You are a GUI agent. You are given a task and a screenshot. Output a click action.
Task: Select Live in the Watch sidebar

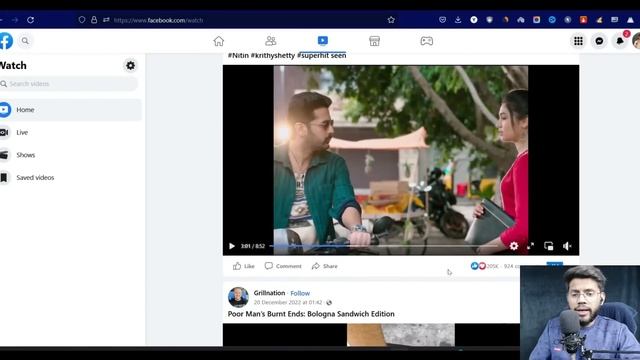tap(71, 132)
